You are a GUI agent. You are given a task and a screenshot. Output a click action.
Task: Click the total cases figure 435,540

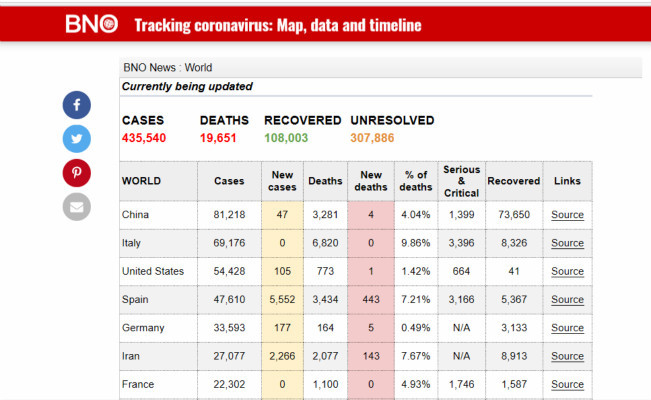(144, 138)
